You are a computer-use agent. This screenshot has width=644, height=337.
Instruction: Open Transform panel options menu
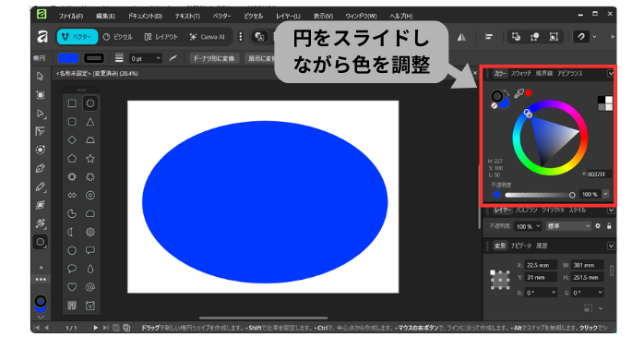pyautogui.click(x=611, y=246)
